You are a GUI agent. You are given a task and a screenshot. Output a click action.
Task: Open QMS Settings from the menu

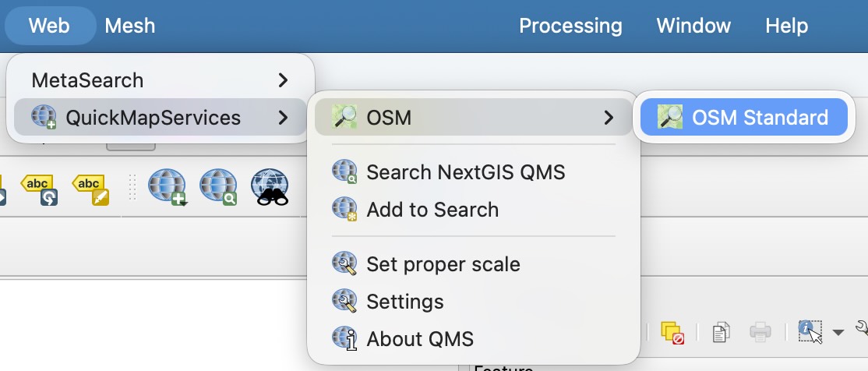[404, 302]
